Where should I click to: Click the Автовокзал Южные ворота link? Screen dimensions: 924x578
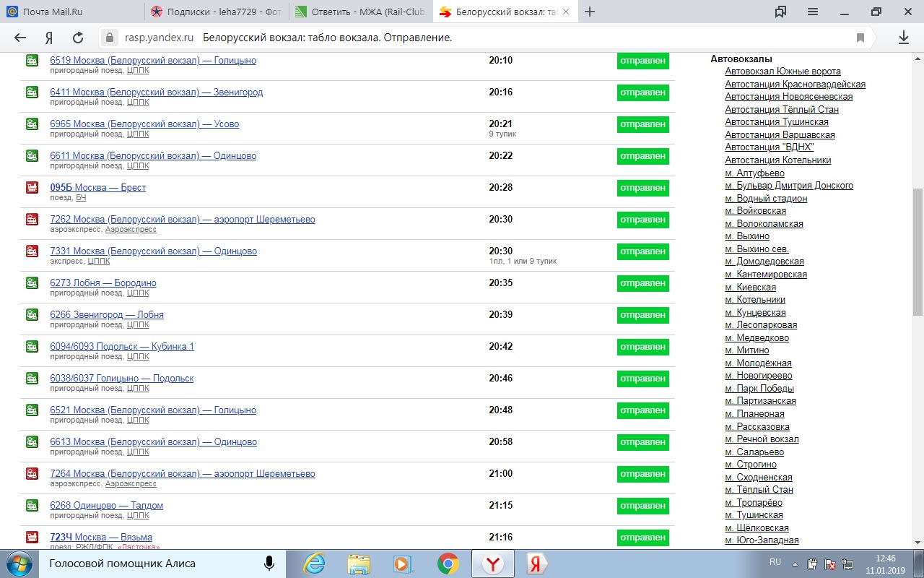pyautogui.click(x=783, y=72)
